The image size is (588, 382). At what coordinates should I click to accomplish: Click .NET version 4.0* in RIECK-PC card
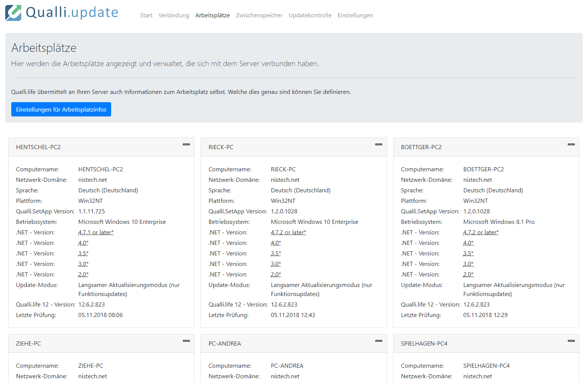276,243
